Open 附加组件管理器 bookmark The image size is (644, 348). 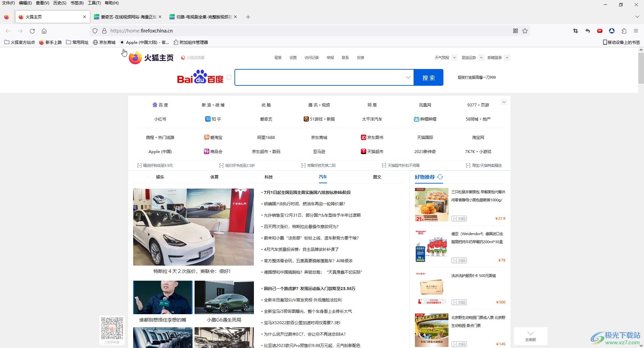pyautogui.click(x=191, y=43)
